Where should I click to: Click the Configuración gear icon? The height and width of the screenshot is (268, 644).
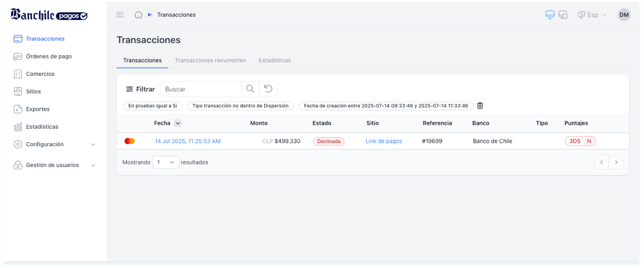tap(18, 144)
